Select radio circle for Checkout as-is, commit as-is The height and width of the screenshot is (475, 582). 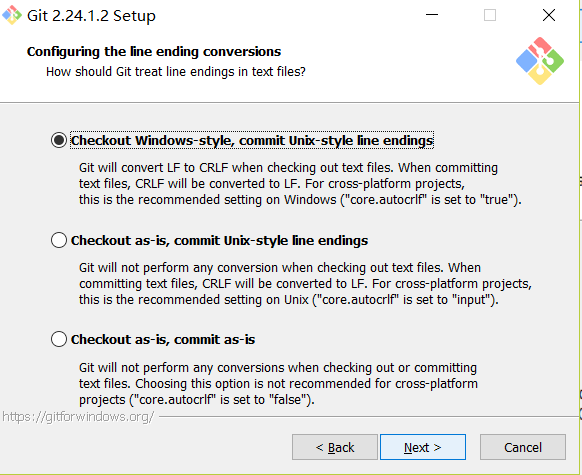click(59, 339)
